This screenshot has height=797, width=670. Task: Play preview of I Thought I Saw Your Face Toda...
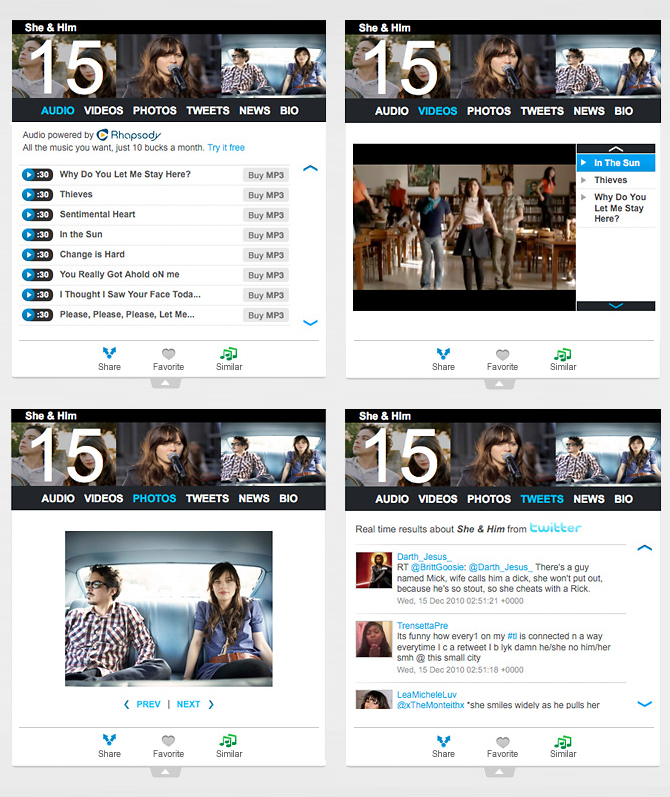click(x=37, y=295)
